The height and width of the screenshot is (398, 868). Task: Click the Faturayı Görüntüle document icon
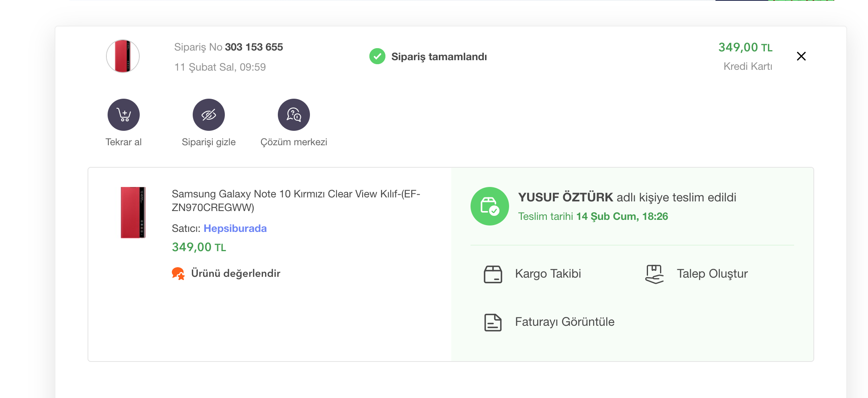click(493, 323)
